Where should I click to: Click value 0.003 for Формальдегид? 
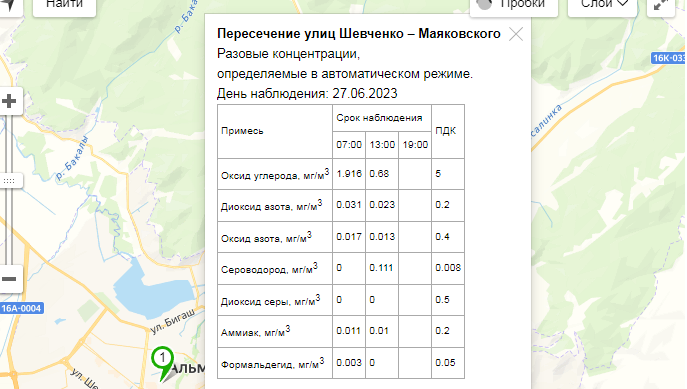tap(349, 363)
